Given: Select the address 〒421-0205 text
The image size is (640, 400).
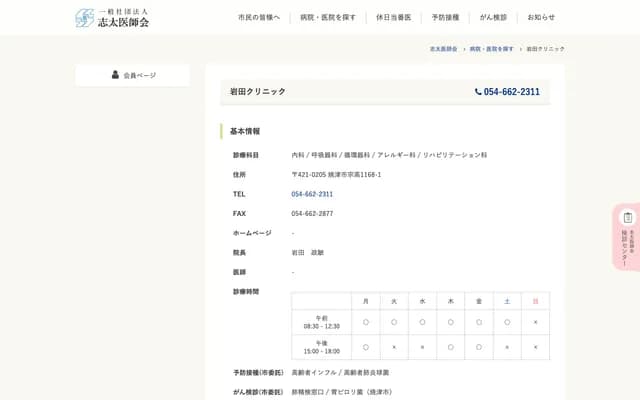Looking at the screenshot, I should pyautogui.click(x=336, y=175).
